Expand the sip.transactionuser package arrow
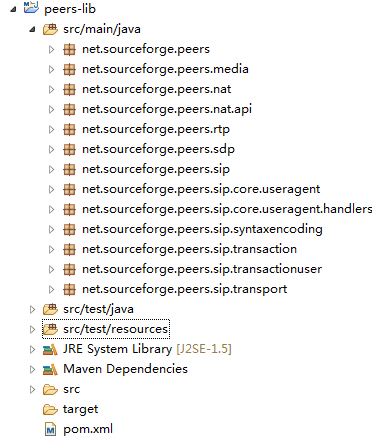Image resolution: width=378 pixels, height=442 pixels. pos(51,270)
